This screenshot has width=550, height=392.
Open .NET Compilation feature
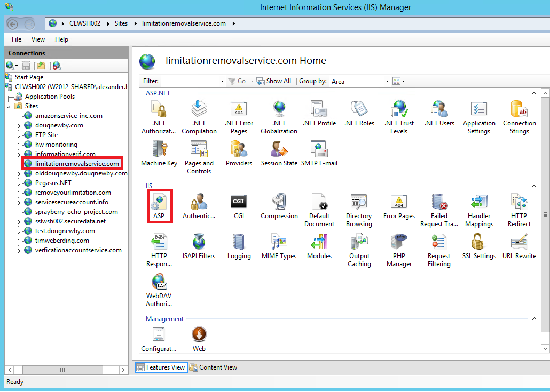(199, 117)
